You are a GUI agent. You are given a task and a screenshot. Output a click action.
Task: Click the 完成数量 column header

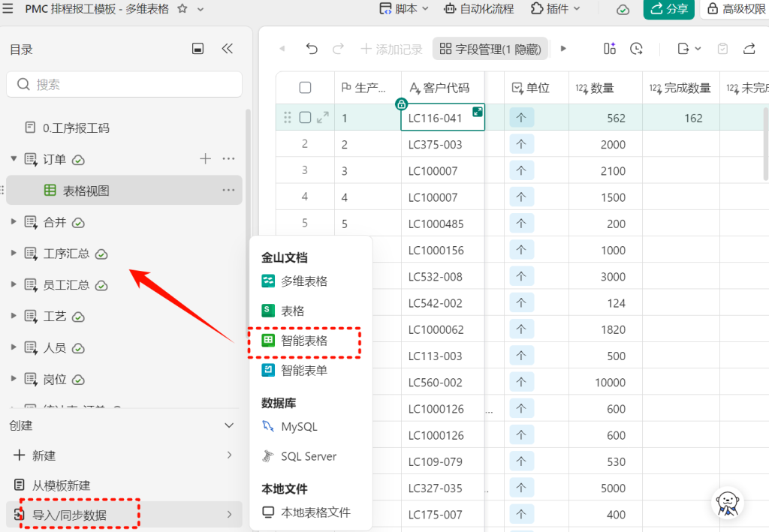[x=681, y=88]
